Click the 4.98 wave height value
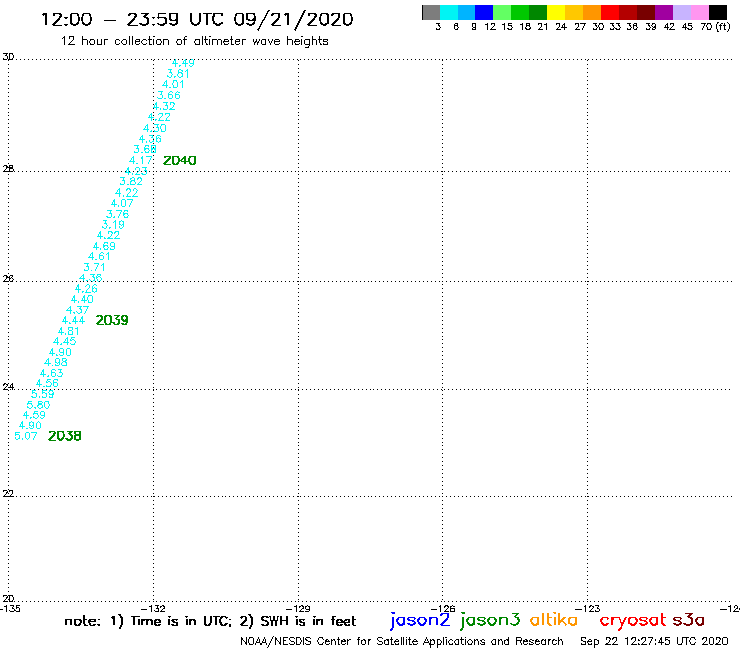The width and height of the screenshot is (740, 650). [56, 363]
